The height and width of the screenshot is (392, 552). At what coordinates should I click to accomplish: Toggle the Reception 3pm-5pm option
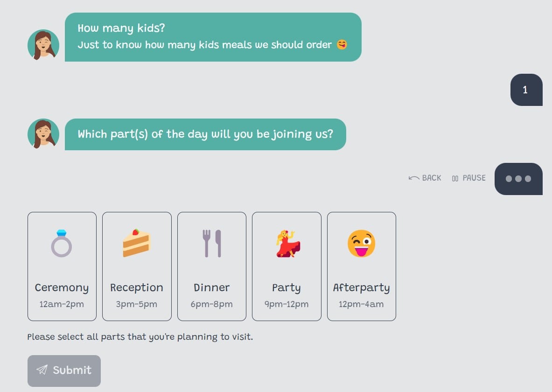coord(137,266)
